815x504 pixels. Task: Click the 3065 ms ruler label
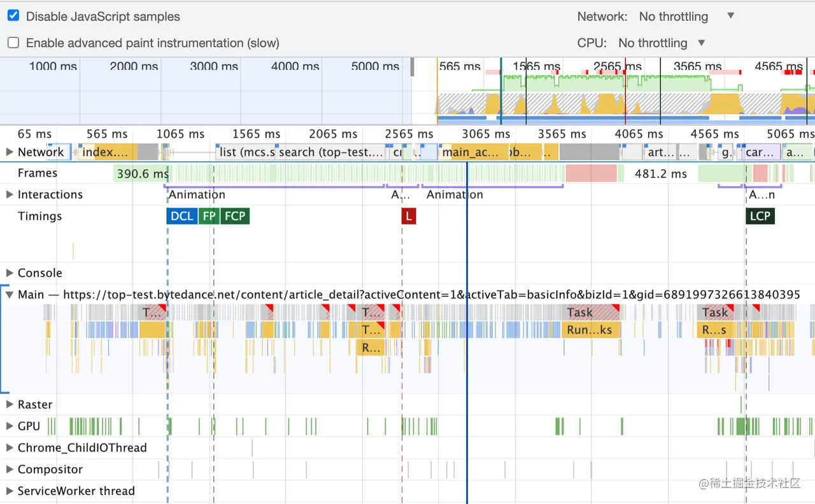485,134
